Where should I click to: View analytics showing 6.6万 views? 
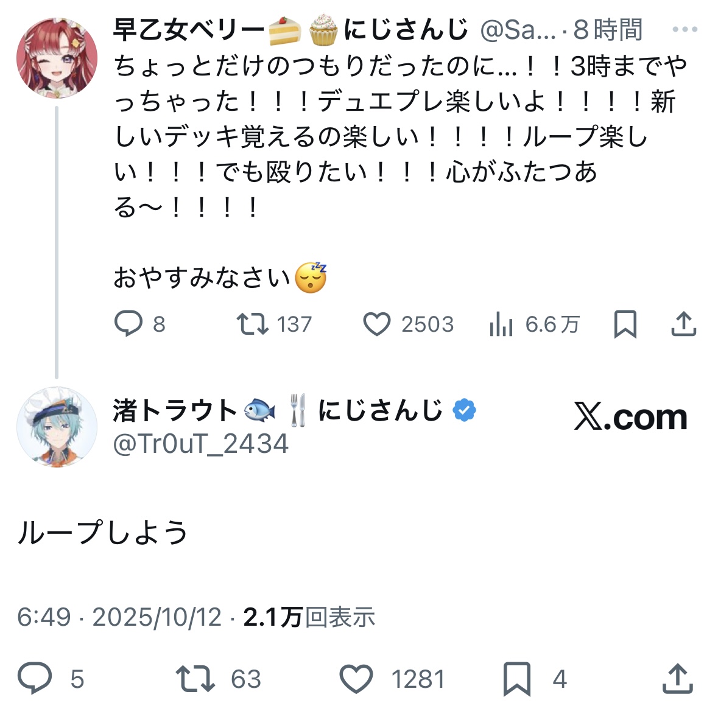(501, 325)
